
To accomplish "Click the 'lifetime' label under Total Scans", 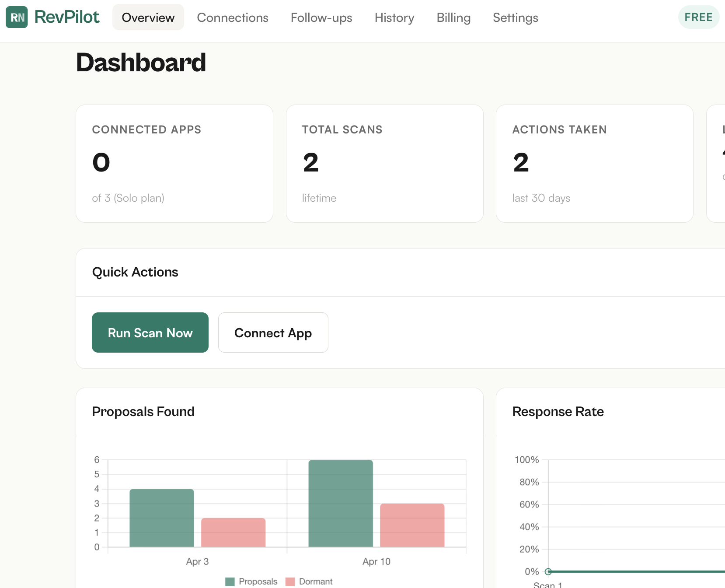I will click(x=319, y=198).
